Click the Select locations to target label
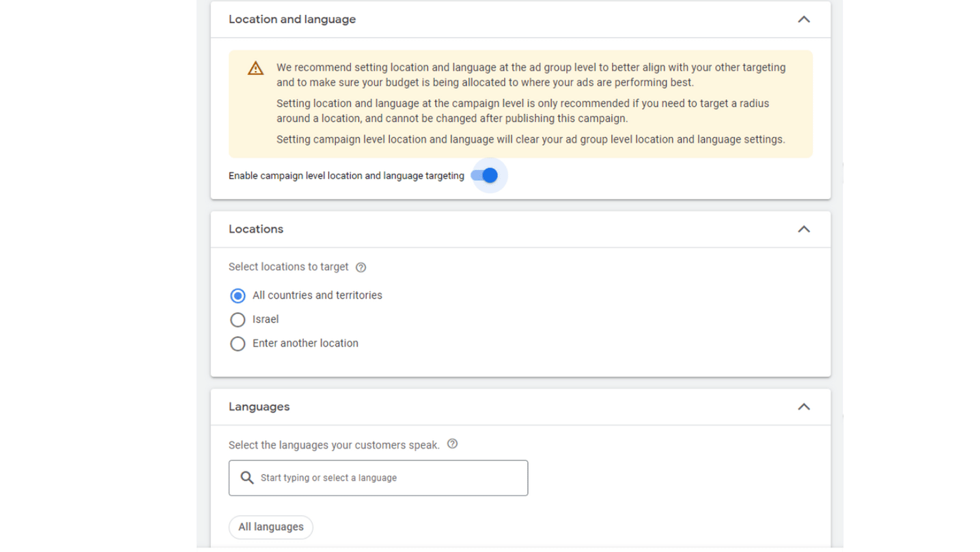980x552 pixels. [x=288, y=267]
